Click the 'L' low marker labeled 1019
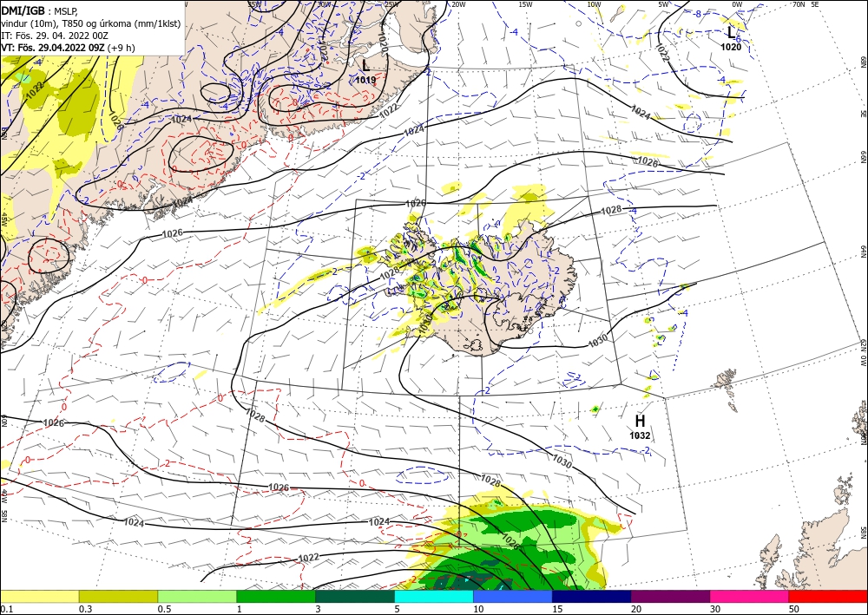The image size is (868, 615). click(365, 66)
